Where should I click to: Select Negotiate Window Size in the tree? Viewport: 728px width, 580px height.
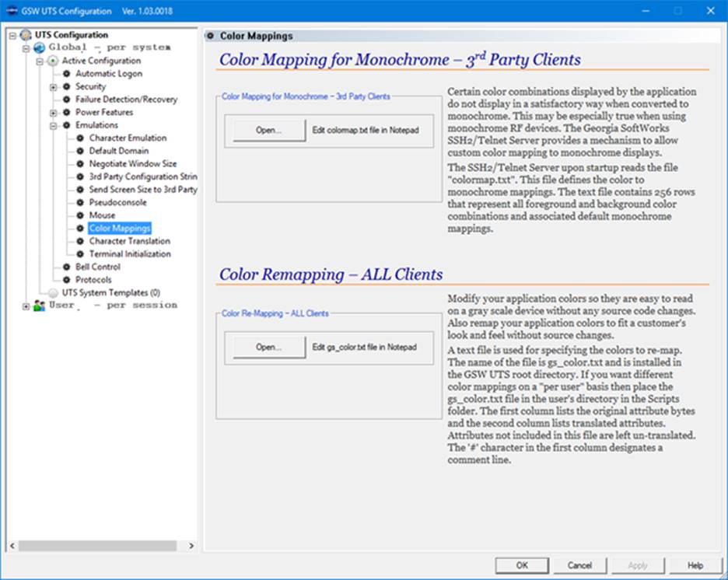click(133, 164)
